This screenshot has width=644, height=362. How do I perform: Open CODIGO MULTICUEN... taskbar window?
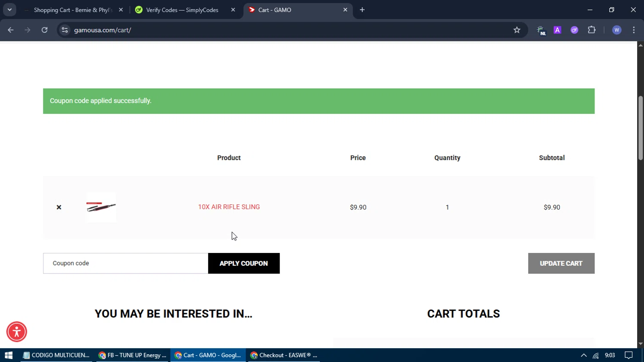point(56,355)
